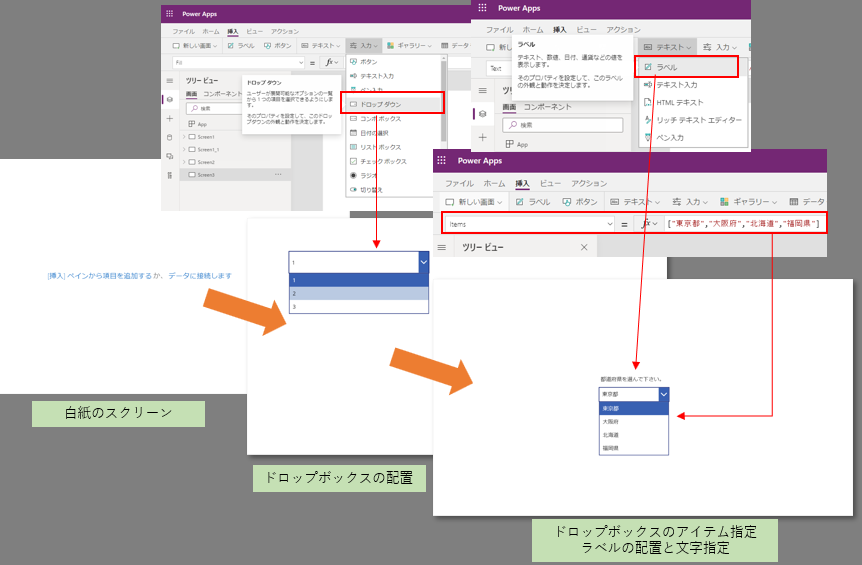
Task: Open app launcher in lower Power Apps window
Action: tap(441, 160)
